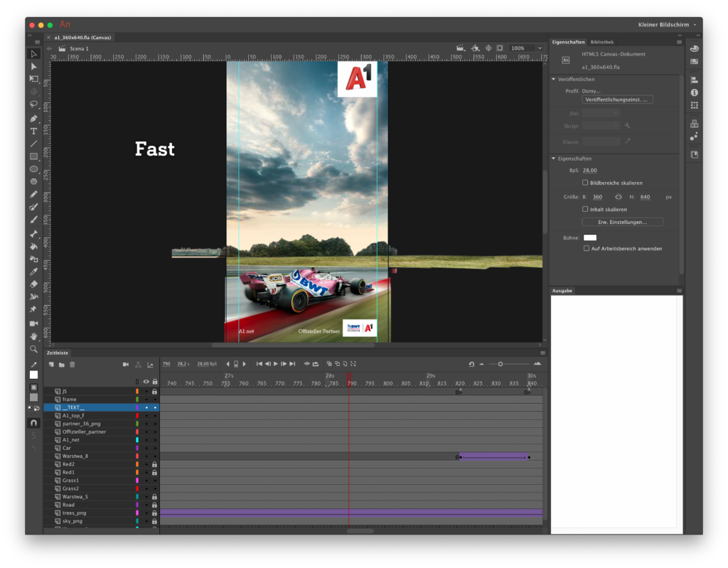Select the Free Transform tool

34,79
